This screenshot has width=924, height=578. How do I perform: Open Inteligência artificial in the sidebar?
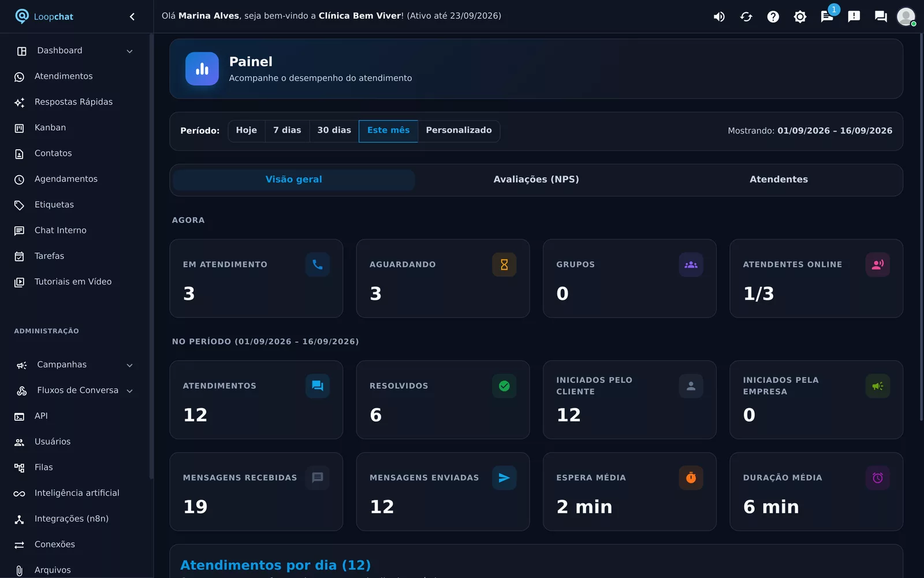coord(75,493)
